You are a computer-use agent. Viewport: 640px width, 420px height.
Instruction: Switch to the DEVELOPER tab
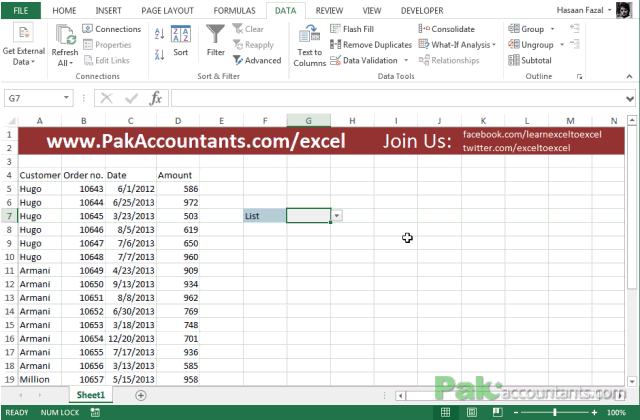click(x=422, y=11)
